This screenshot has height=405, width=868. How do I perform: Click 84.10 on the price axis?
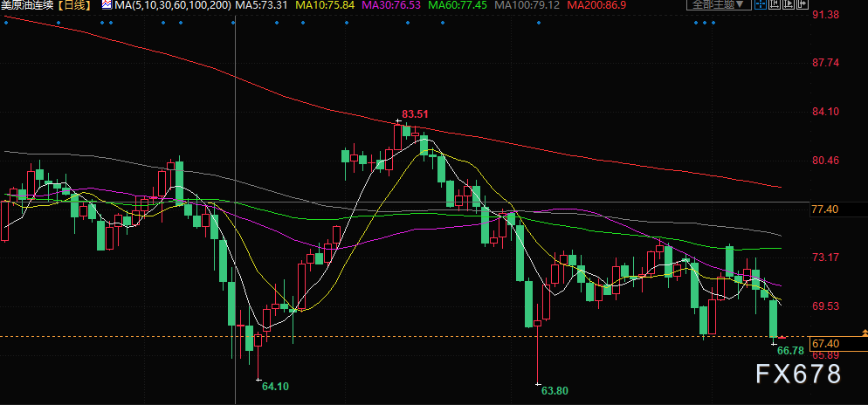825,112
